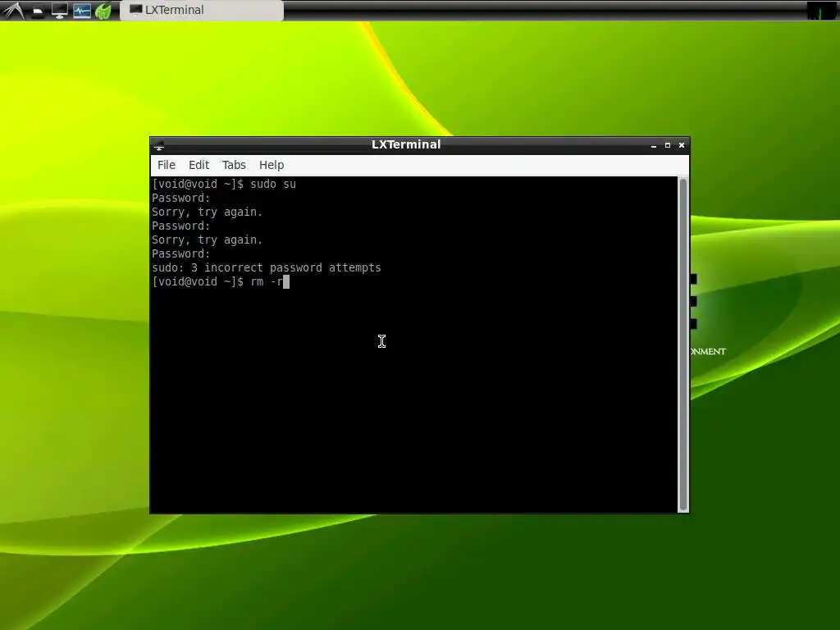This screenshot has width=840, height=630.
Task: Click the terminal vertical scrollbar
Action: point(683,345)
